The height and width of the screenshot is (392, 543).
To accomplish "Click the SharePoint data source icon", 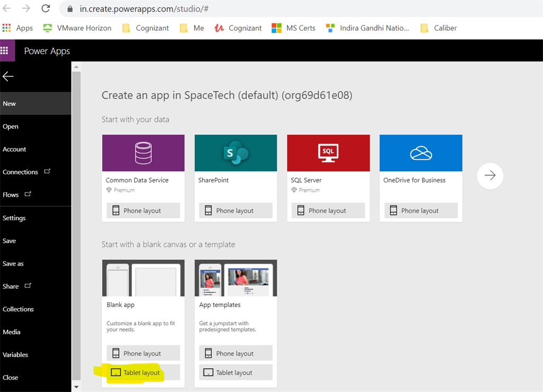I will [x=235, y=153].
